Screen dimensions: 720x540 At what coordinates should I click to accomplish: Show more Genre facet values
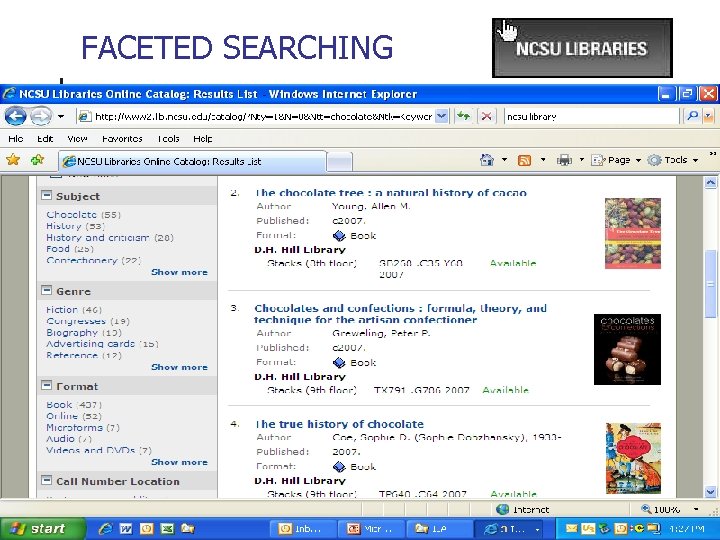180,367
